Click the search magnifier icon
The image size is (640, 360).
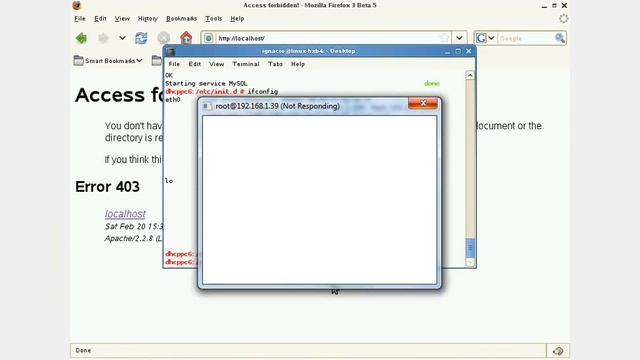click(x=560, y=38)
